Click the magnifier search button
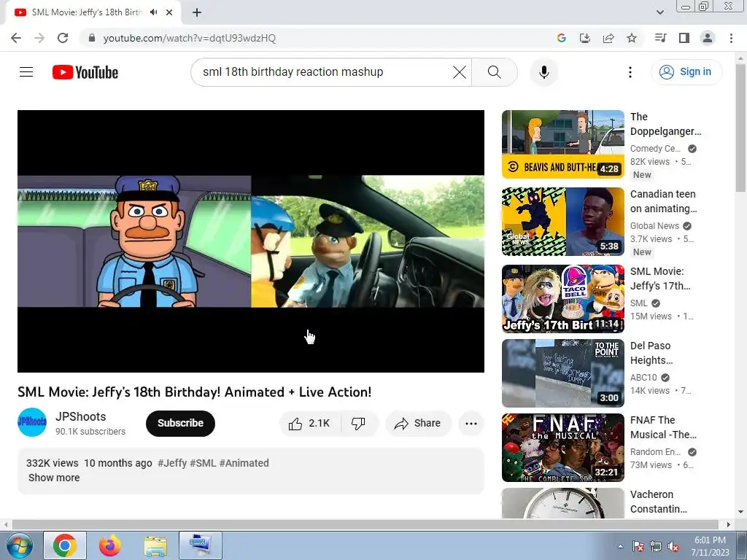Image resolution: width=747 pixels, height=560 pixels. (x=495, y=72)
